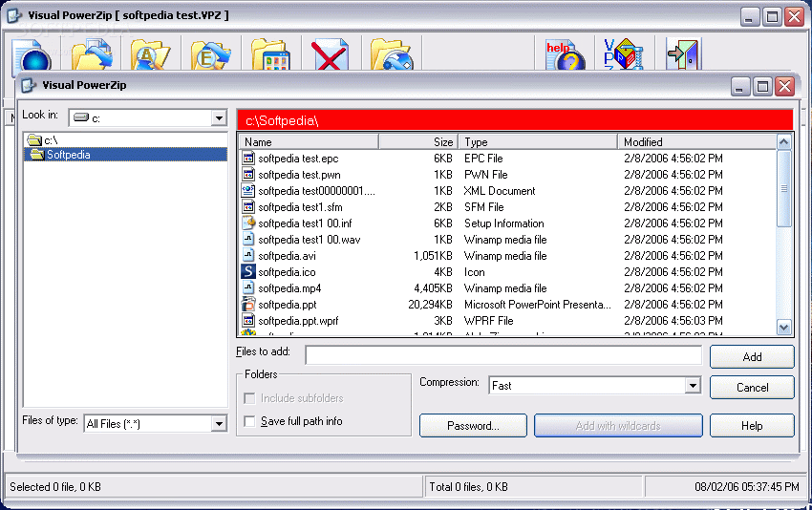Screen dimensions: 812x510
Task: Select file softpedia test1.sfm
Action: coord(300,206)
